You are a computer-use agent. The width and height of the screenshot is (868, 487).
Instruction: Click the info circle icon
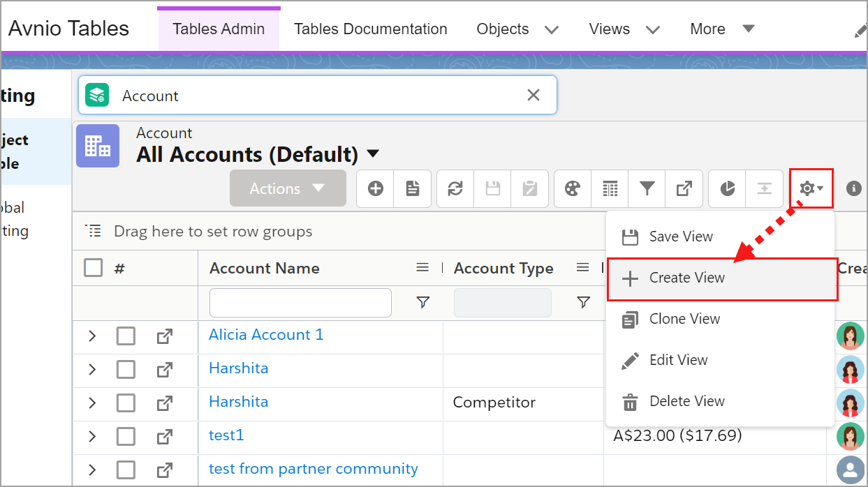click(x=853, y=188)
